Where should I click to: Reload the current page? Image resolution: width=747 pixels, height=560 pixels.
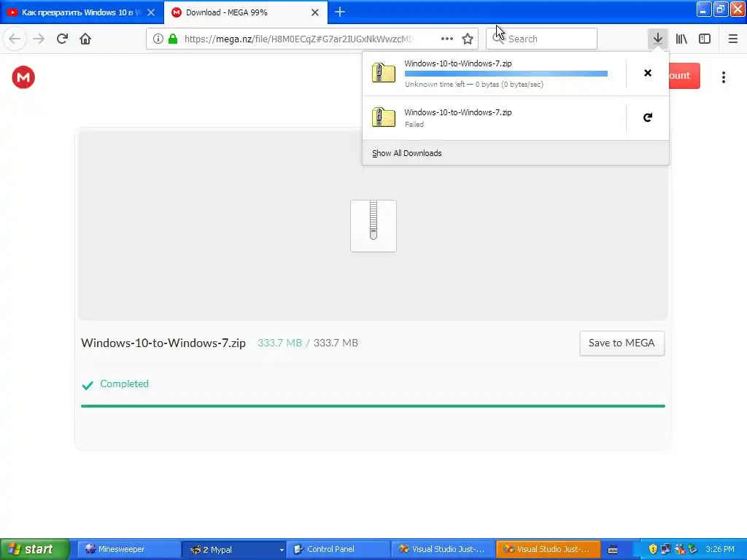[x=62, y=39]
